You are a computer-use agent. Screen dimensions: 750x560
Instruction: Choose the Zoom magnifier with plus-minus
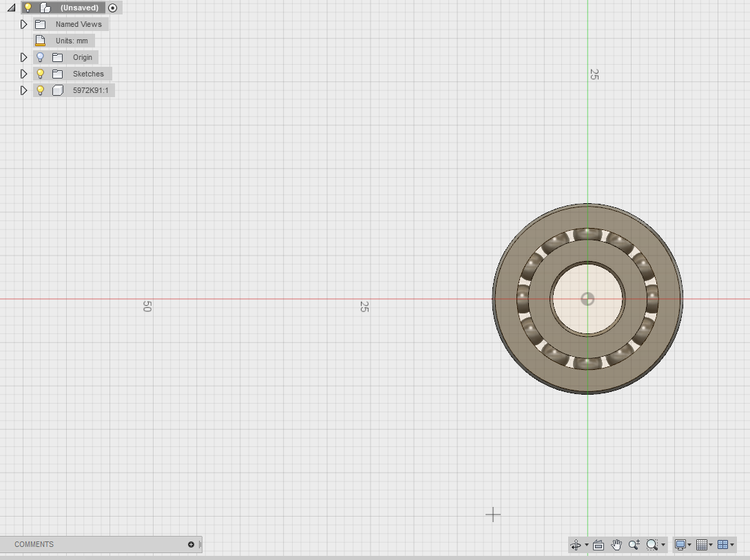click(634, 545)
